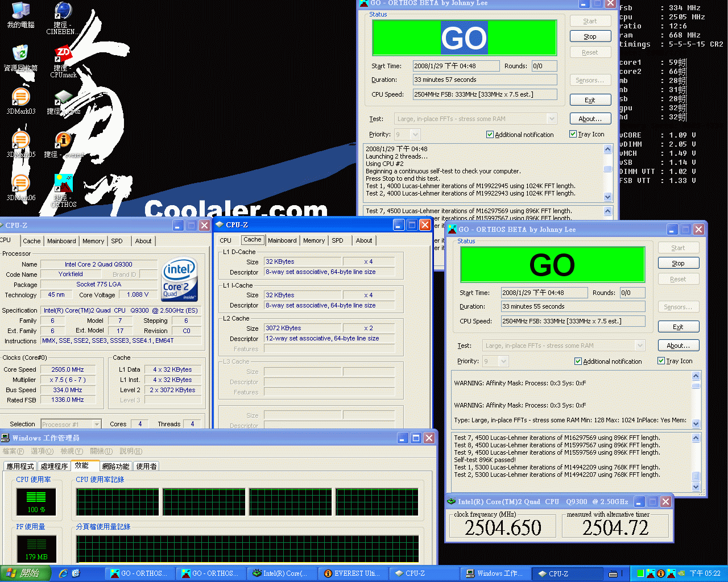Open the 檢視(V) menu in Task Manager

pyautogui.click(x=72, y=451)
